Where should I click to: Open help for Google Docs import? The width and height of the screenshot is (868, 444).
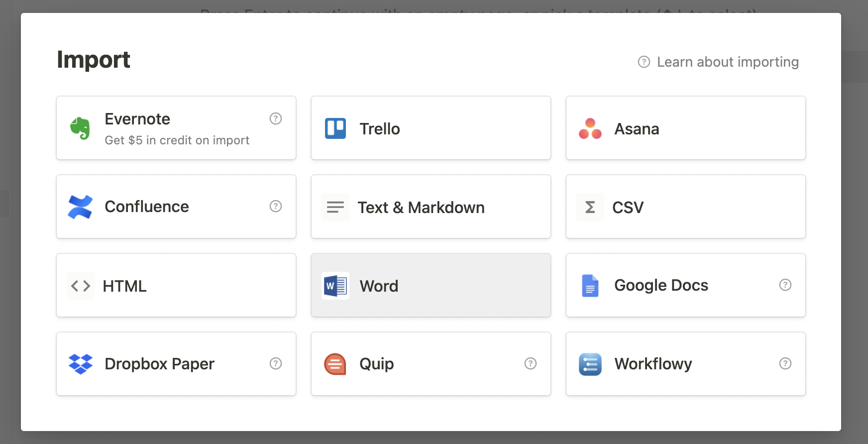[x=785, y=285]
